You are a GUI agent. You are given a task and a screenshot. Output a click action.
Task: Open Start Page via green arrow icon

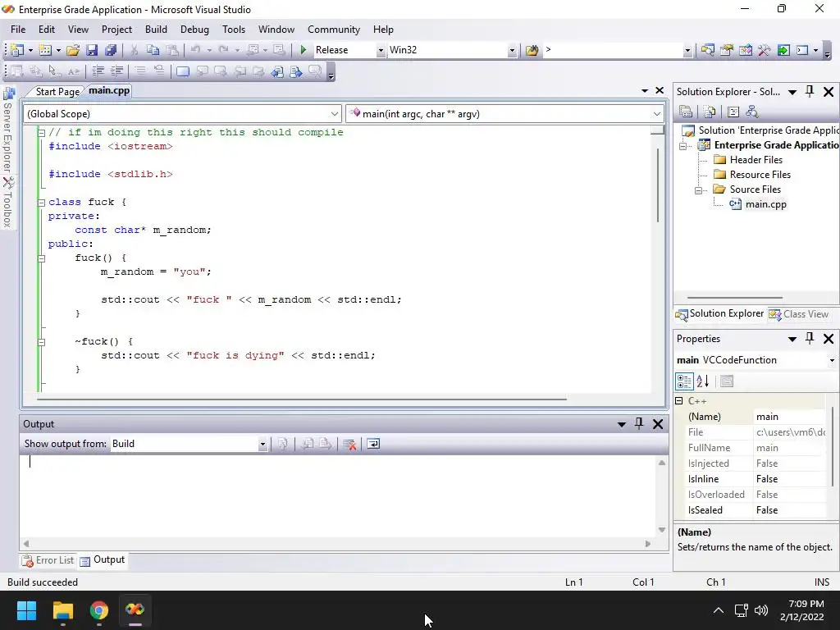tap(783, 50)
